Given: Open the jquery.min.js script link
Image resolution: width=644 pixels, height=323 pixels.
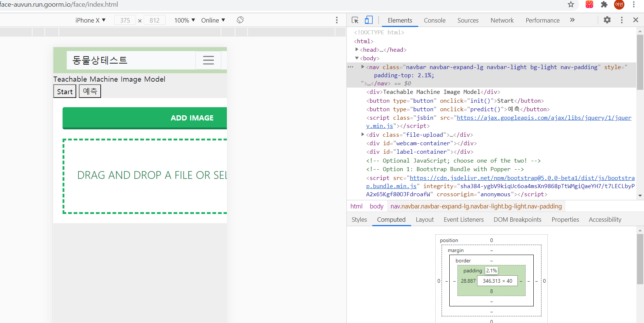Looking at the screenshot, I should pos(499,122).
